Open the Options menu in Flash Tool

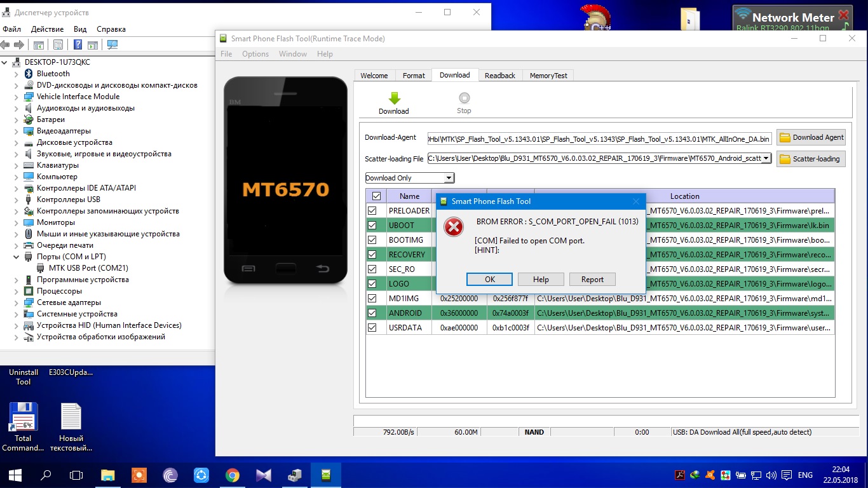pos(255,54)
